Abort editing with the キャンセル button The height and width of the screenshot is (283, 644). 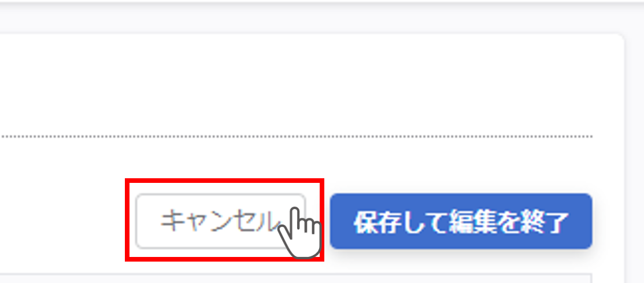[221, 221]
